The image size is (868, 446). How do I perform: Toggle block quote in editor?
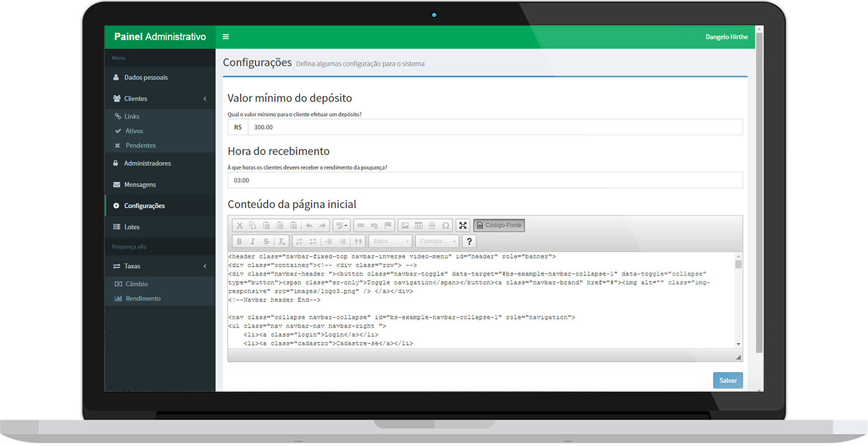tap(358, 241)
